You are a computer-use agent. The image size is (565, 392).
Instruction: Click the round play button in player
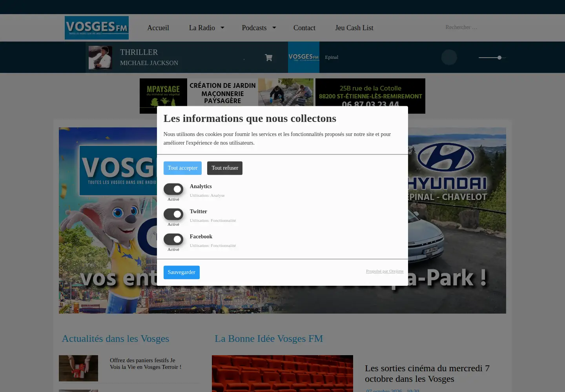[449, 57]
